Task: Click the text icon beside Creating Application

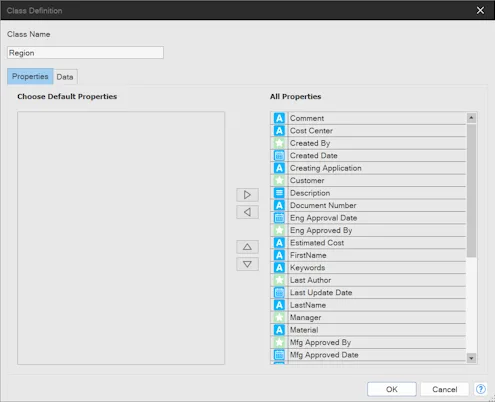Action: click(279, 168)
